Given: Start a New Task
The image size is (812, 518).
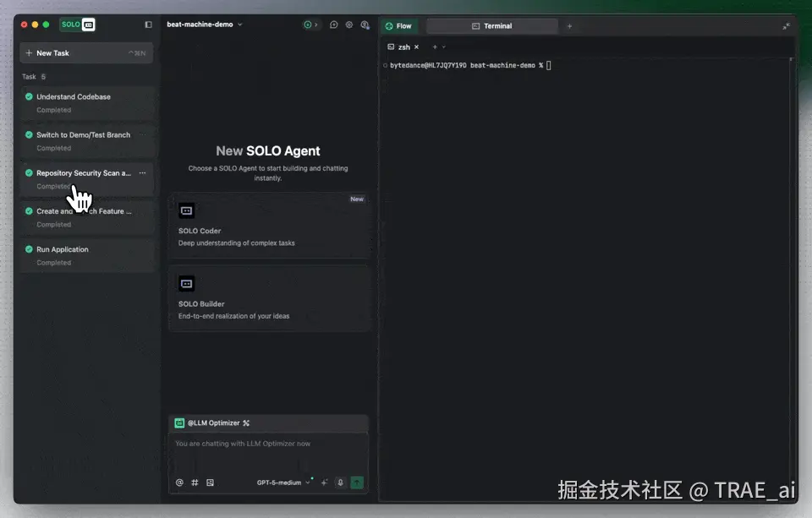Looking at the screenshot, I should (x=86, y=52).
